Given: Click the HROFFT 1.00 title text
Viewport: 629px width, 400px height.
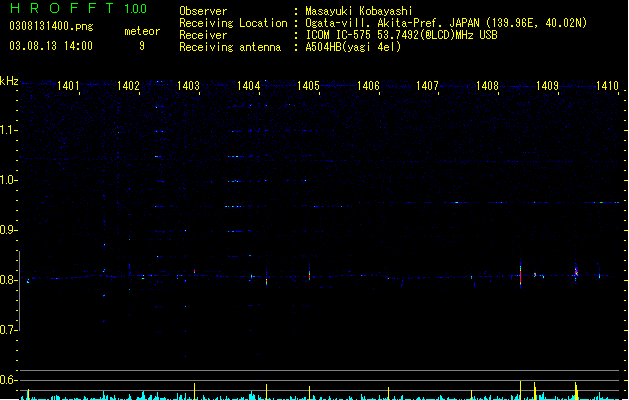Looking at the screenshot, I should click(x=79, y=8).
